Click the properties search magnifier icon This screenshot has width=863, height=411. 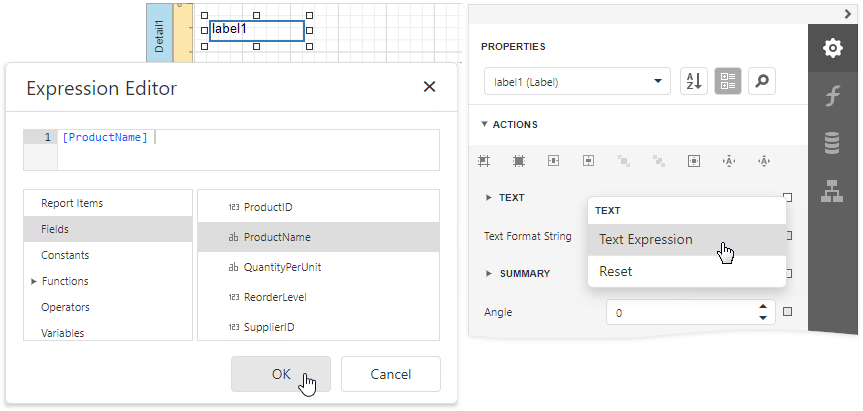(x=761, y=82)
